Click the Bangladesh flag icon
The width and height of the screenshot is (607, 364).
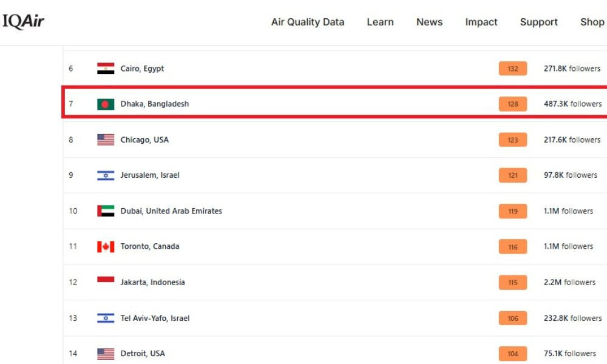106,104
